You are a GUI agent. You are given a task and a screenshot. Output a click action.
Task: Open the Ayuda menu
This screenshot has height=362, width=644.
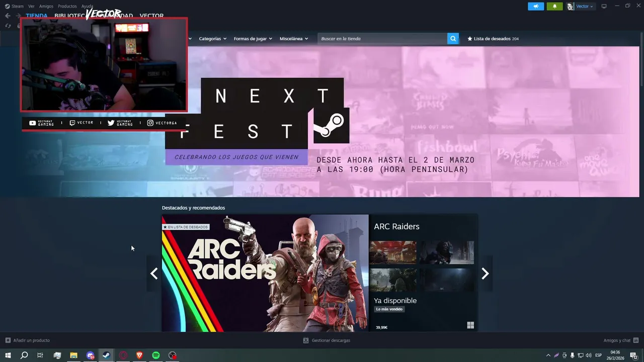(x=87, y=6)
